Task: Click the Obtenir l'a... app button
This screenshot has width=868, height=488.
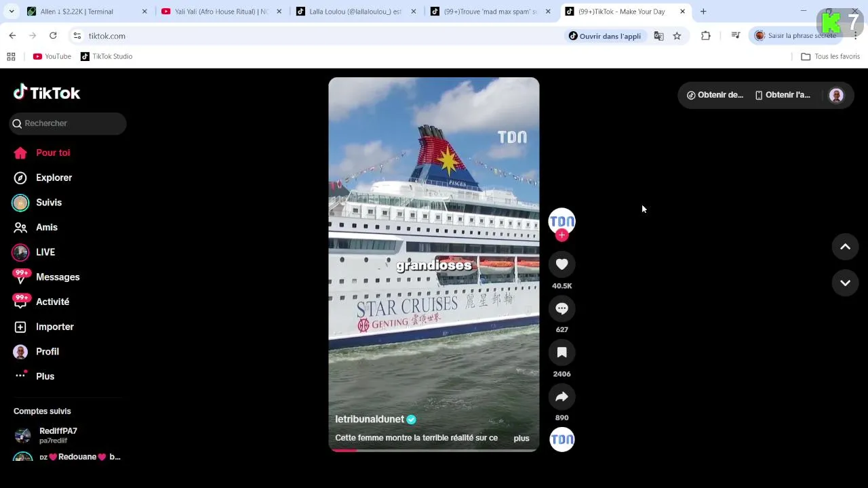Action: (x=783, y=95)
